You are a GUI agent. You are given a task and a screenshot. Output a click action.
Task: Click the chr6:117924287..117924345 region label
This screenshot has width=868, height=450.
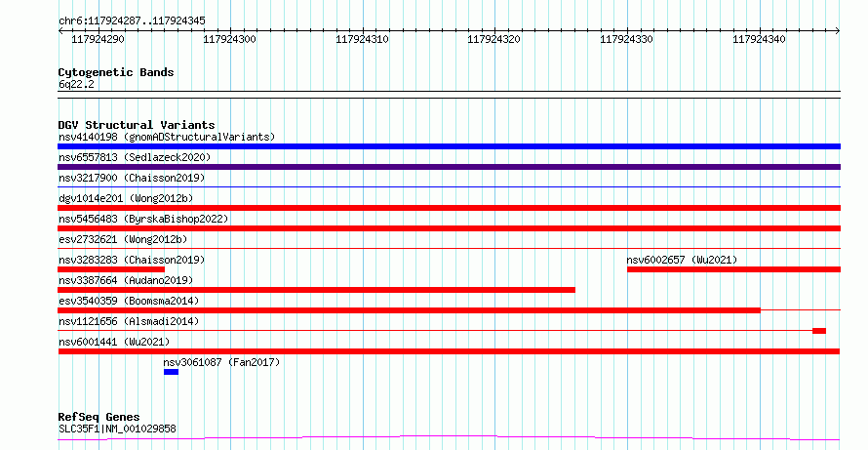pyautogui.click(x=132, y=21)
